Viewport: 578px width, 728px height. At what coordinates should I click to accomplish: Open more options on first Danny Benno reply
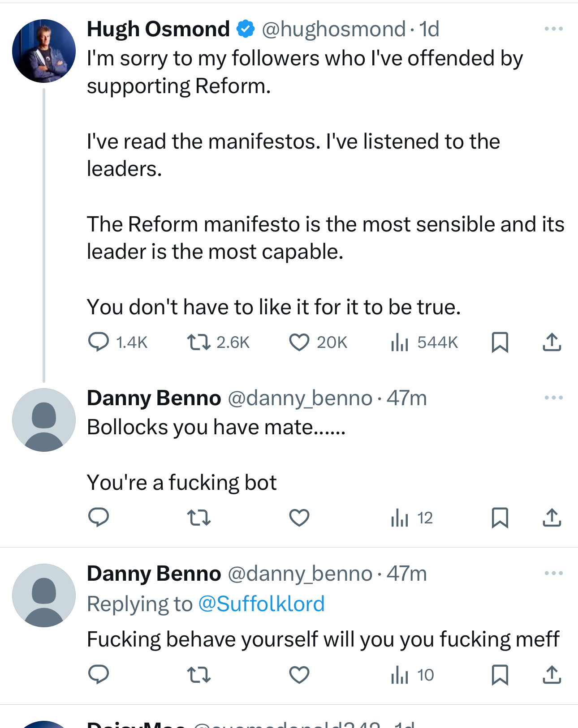click(x=553, y=398)
